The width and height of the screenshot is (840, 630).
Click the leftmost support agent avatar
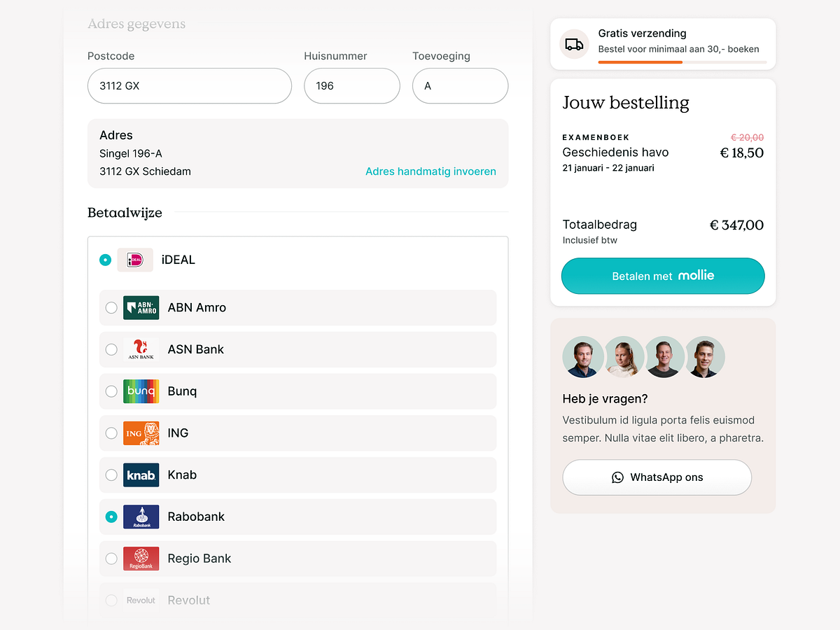click(x=583, y=357)
